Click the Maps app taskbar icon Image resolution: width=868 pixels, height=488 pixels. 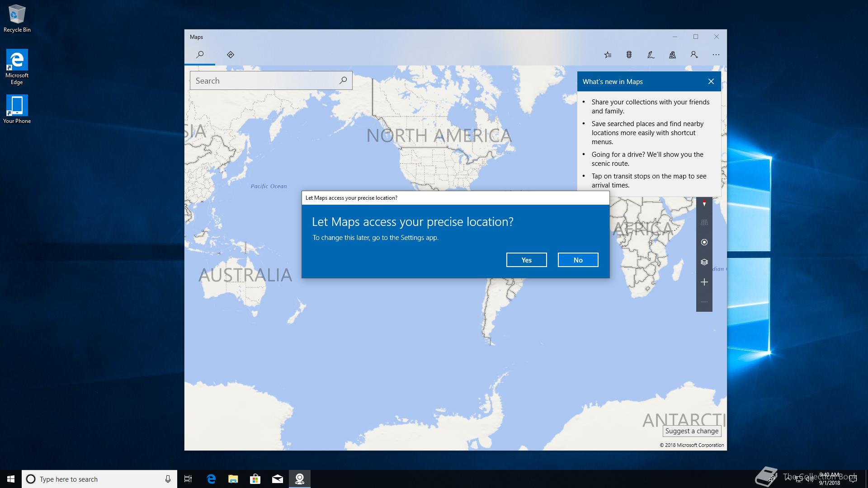coord(300,479)
